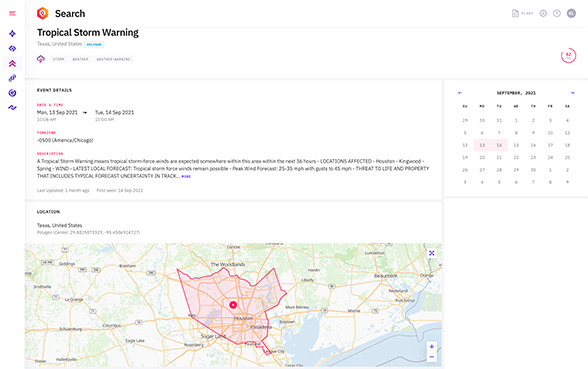The height and width of the screenshot is (369, 588).
Task: Click The Woodlands label on the map
Action: pyautogui.click(x=228, y=264)
